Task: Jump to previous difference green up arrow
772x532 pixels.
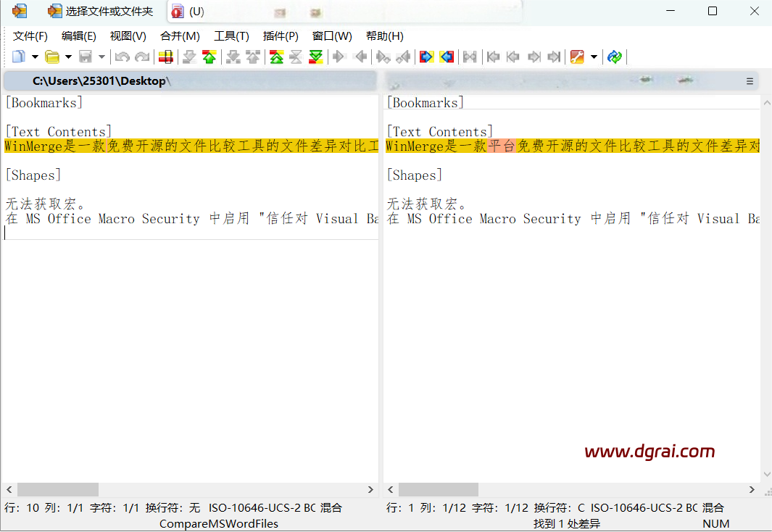Action: click(x=209, y=57)
